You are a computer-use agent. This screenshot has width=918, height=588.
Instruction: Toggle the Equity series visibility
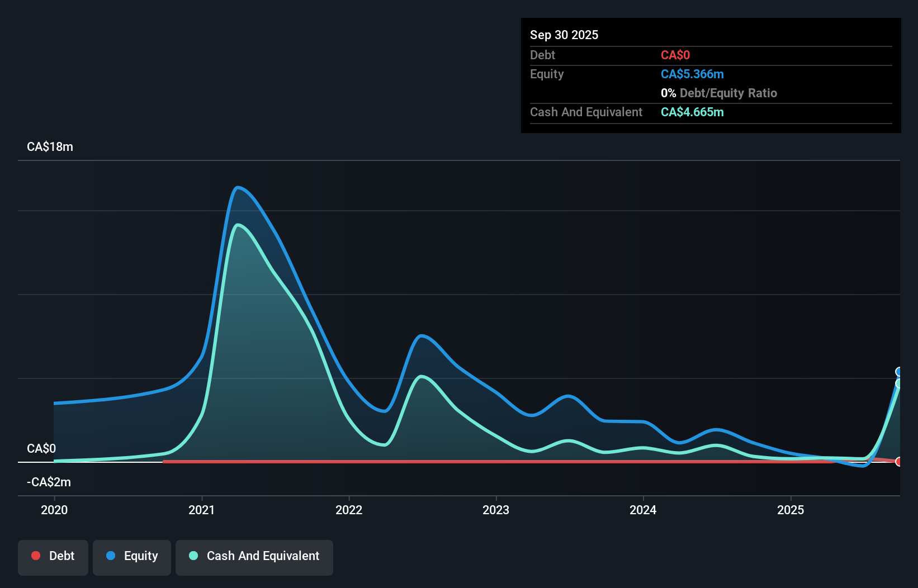[x=131, y=556]
